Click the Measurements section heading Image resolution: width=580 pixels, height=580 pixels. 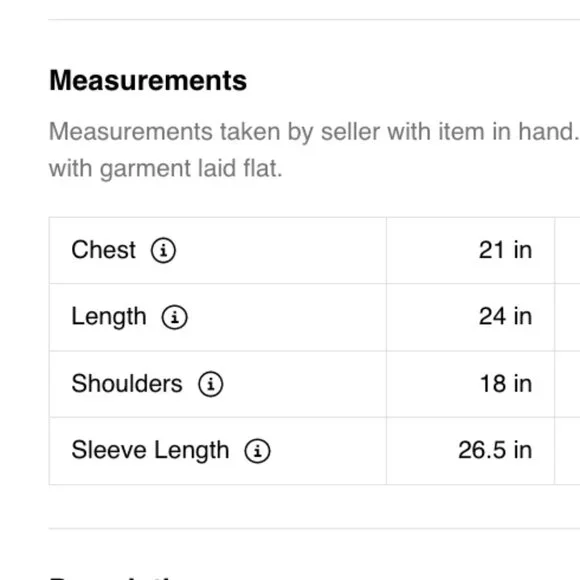pyautogui.click(x=148, y=80)
